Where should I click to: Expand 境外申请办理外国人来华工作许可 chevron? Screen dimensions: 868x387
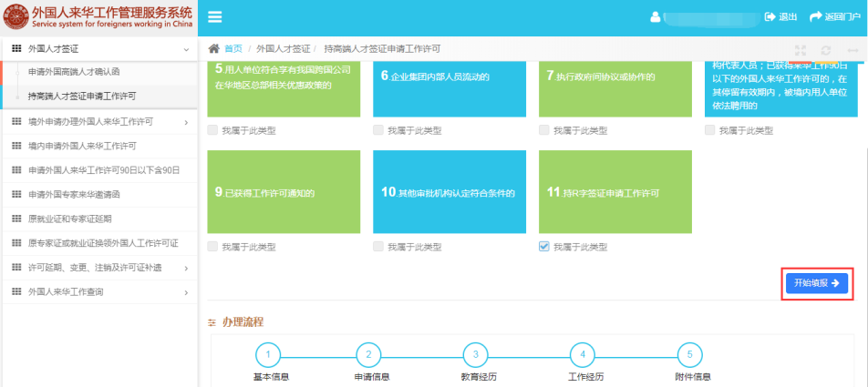187,122
